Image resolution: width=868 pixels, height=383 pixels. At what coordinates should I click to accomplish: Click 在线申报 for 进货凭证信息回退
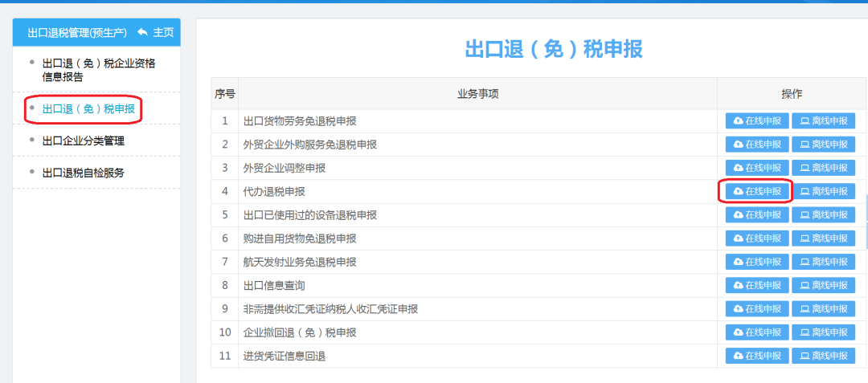(757, 356)
